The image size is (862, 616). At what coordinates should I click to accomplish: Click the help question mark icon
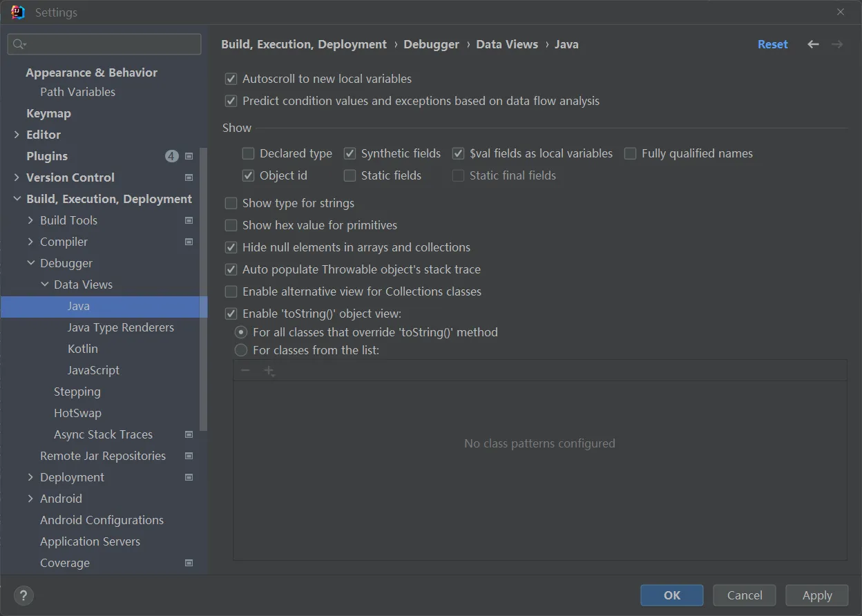coord(23,595)
